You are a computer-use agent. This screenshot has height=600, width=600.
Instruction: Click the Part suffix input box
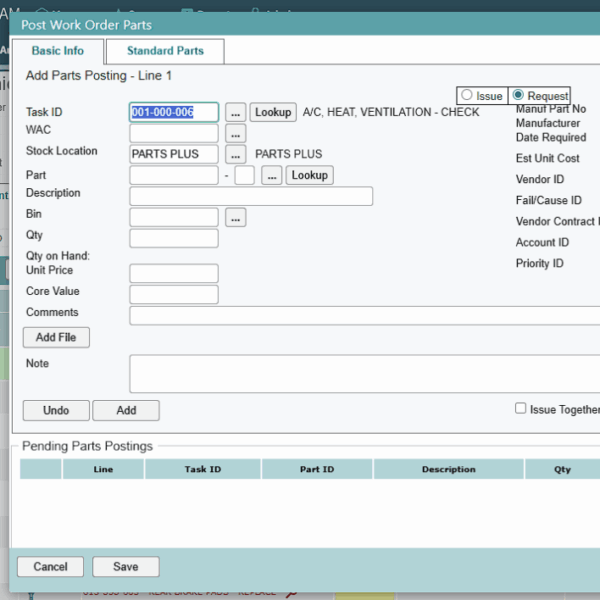coord(245,175)
